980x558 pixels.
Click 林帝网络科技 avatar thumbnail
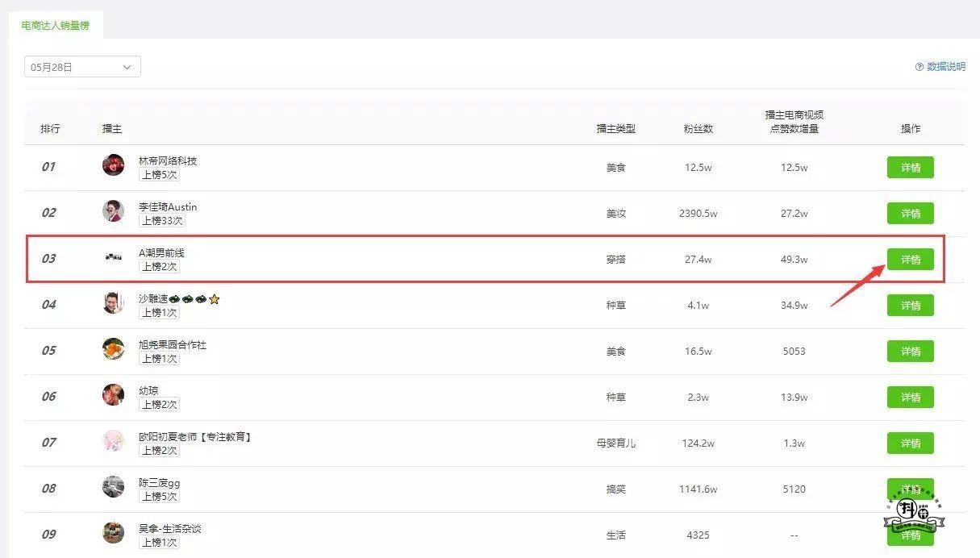point(114,165)
